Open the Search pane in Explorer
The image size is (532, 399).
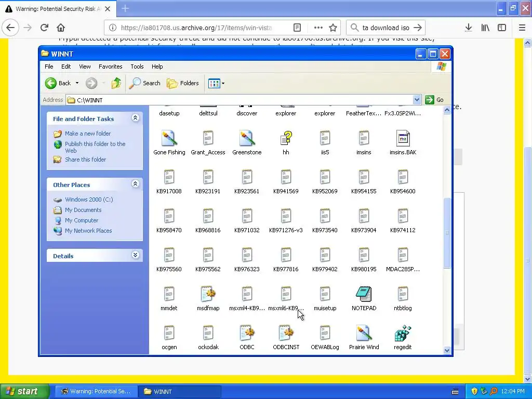click(145, 83)
